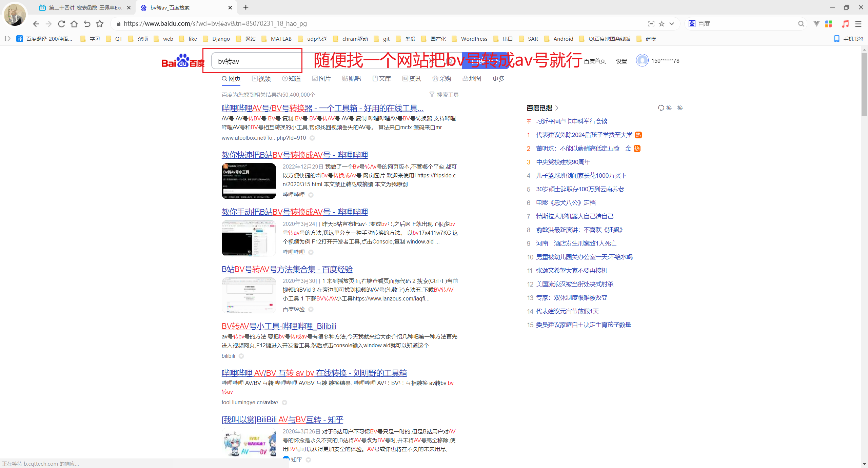868x468 pixels.
Task: Bookmark page with toolbar star icon
Action: point(100,24)
